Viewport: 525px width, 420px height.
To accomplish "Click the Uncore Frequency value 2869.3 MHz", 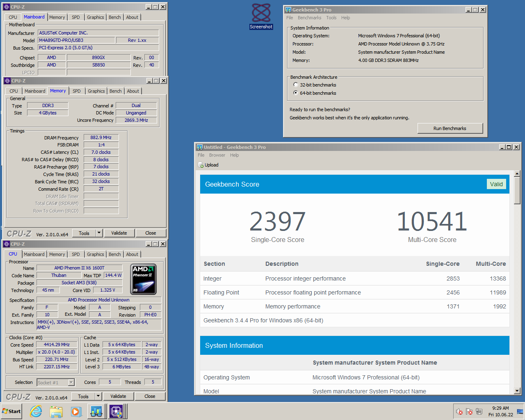I will [x=136, y=120].
